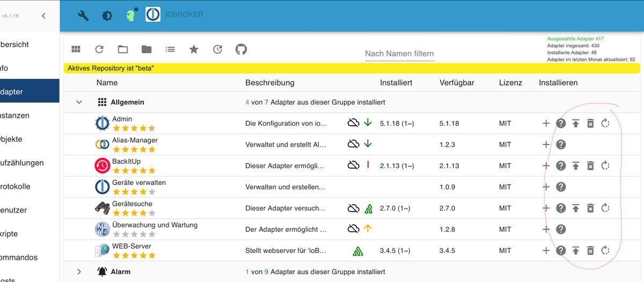Viewport: 644px width, 282px height.
Task: Show favorites star filter icon
Action: pyautogui.click(x=194, y=49)
